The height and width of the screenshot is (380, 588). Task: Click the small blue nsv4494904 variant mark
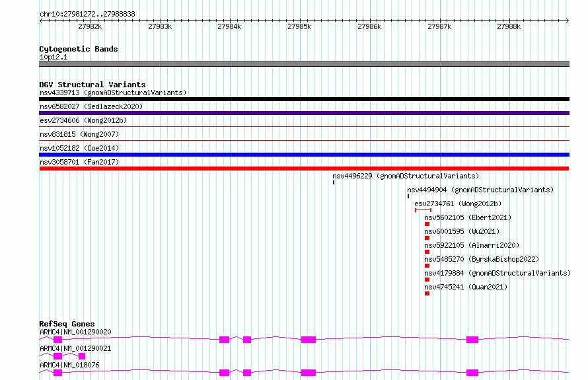click(408, 196)
